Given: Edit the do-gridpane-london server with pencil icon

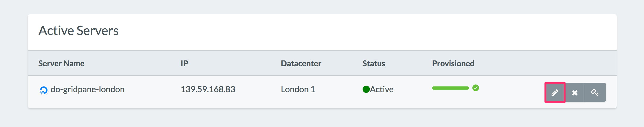Looking at the screenshot, I should click(555, 93).
